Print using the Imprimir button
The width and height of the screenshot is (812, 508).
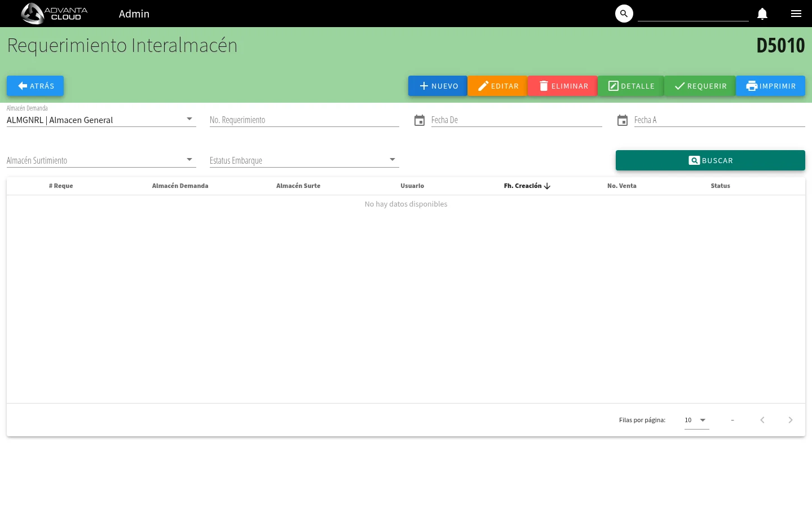[770, 86]
